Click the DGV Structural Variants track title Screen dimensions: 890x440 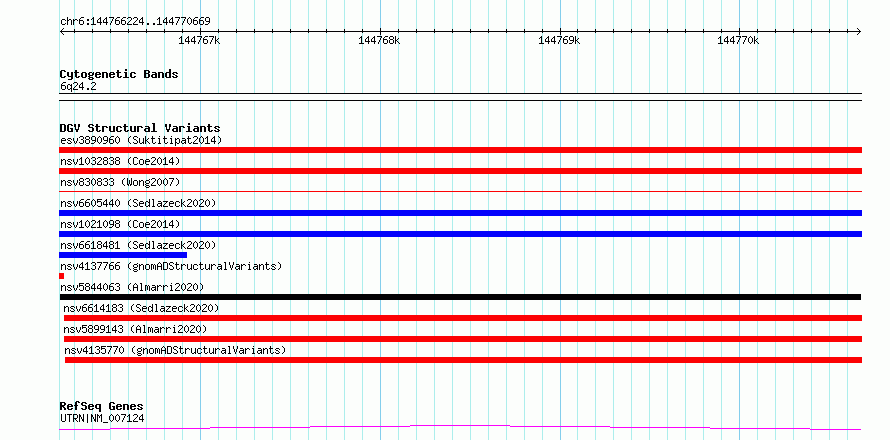click(x=140, y=128)
